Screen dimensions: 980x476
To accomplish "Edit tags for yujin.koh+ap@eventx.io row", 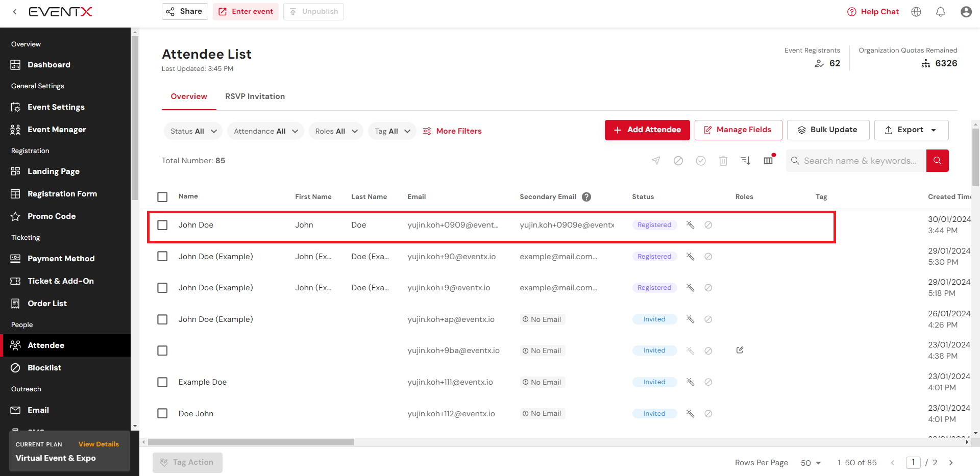I will point(690,319).
